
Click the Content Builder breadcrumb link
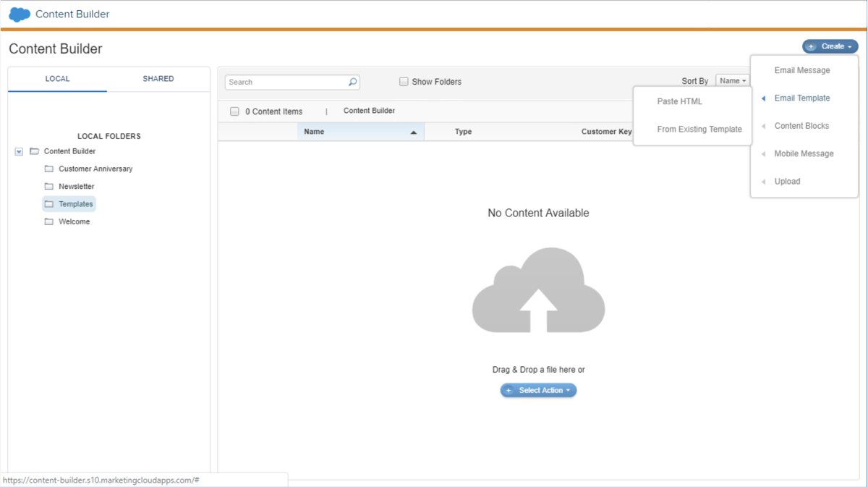369,111
